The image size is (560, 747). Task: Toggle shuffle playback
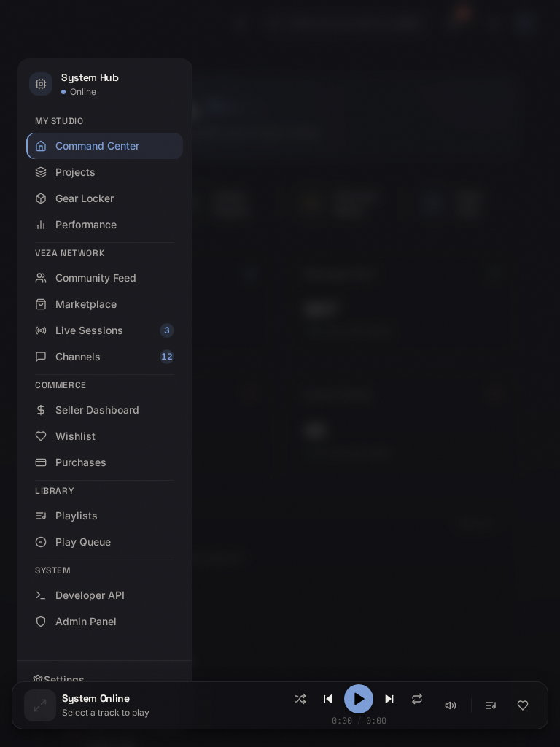pos(300,699)
